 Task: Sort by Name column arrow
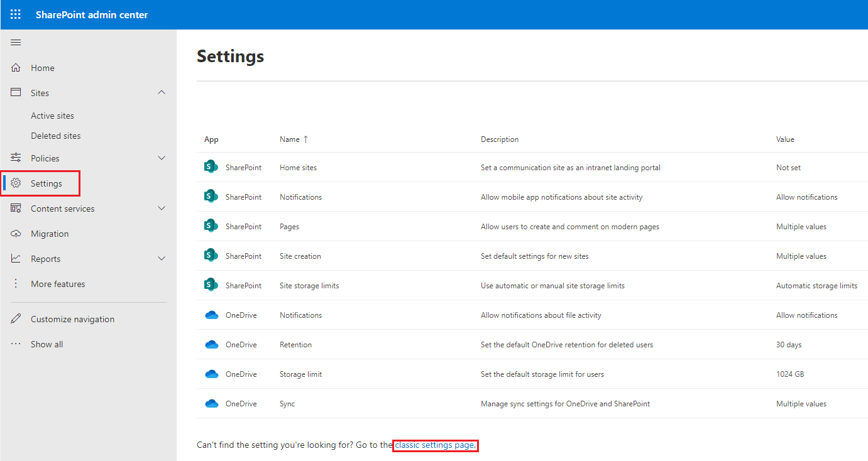[306, 139]
